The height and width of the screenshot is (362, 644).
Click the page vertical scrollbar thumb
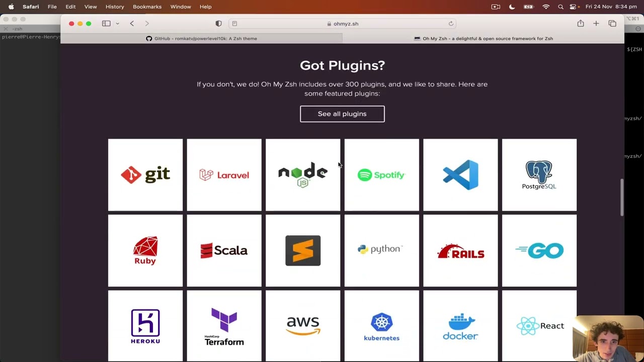(x=622, y=198)
